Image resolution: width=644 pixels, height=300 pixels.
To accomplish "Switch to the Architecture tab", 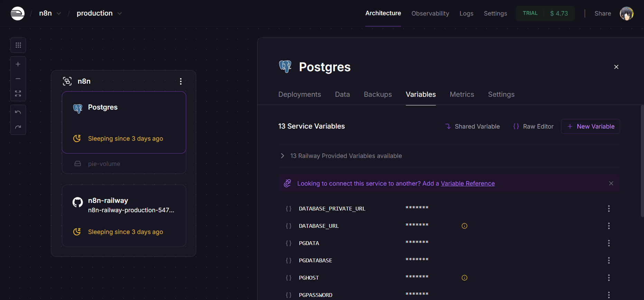I will click(x=383, y=13).
